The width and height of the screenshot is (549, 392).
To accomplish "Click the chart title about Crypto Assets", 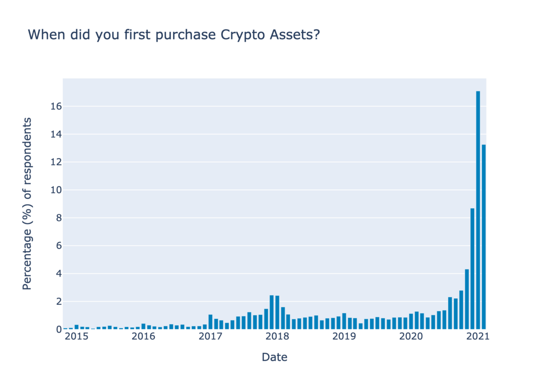I will tap(174, 35).
